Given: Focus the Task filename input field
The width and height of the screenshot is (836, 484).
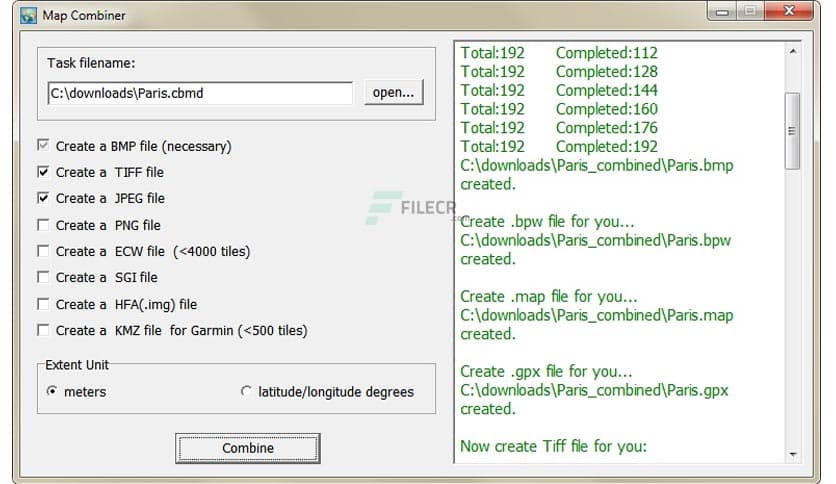Looking at the screenshot, I should [200, 93].
